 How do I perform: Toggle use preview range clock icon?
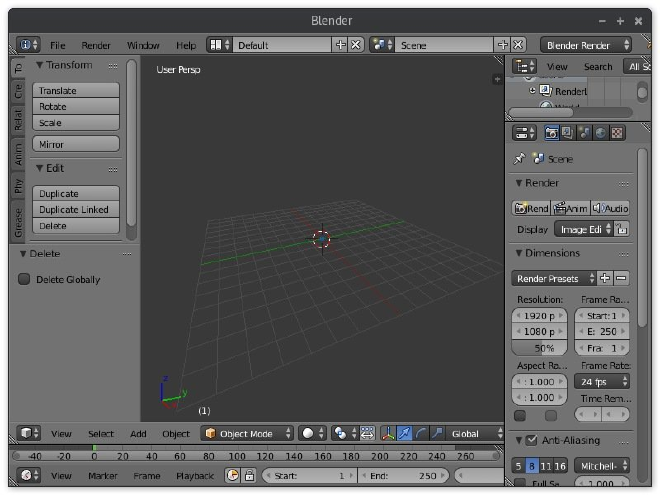pos(232,475)
